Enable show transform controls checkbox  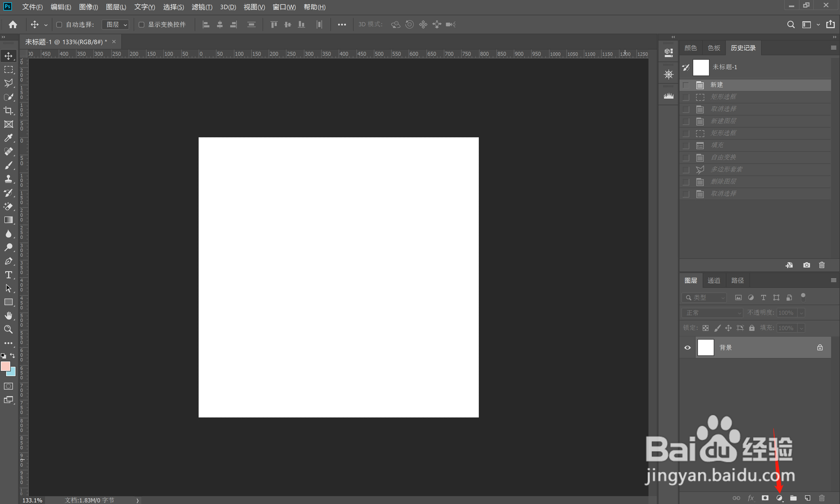(x=142, y=24)
